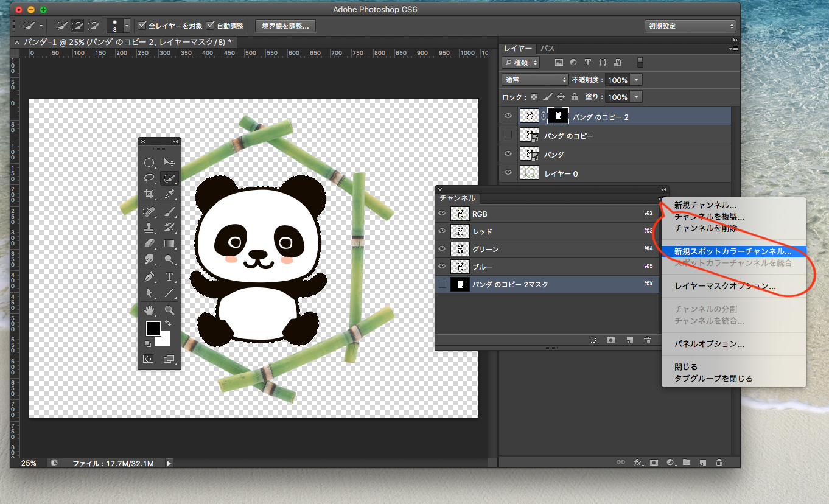829x504 pixels.
Task: Toggle 全レイヤーを対象 checkbox
Action: [x=142, y=26]
